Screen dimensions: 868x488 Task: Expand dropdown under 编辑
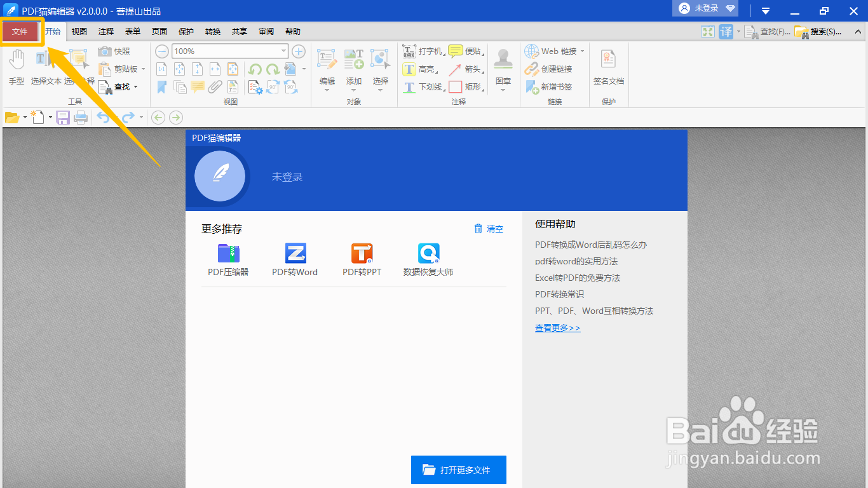327,90
